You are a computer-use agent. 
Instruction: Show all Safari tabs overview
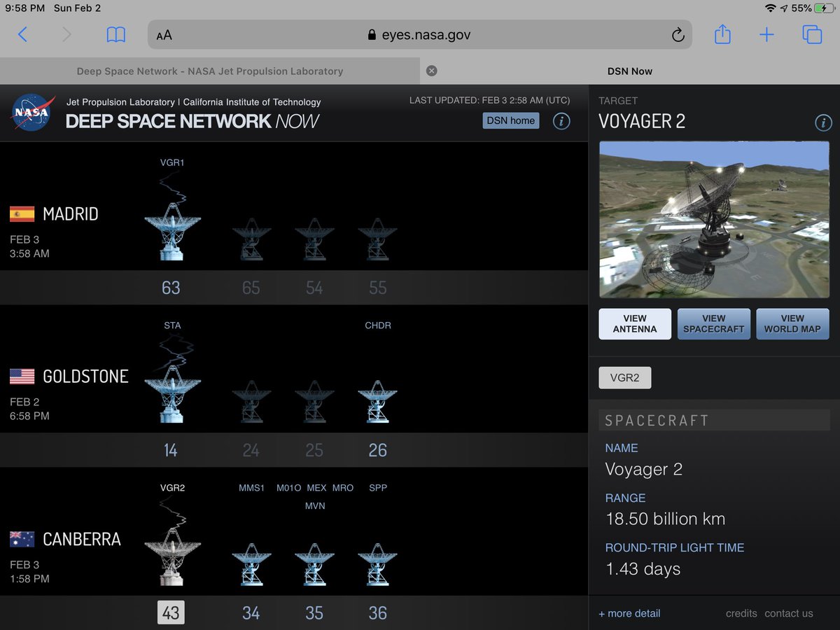(x=812, y=34)
